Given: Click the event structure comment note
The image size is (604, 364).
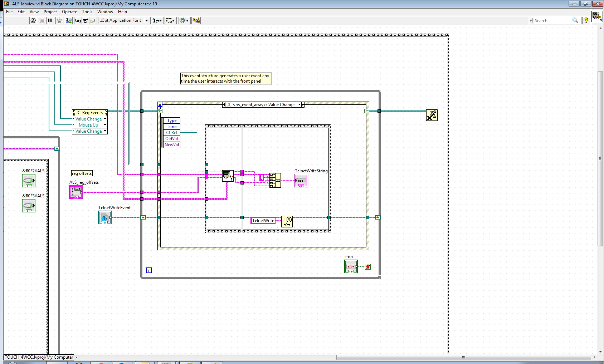Looking at the screenshot, I should (x=226, y=78).
